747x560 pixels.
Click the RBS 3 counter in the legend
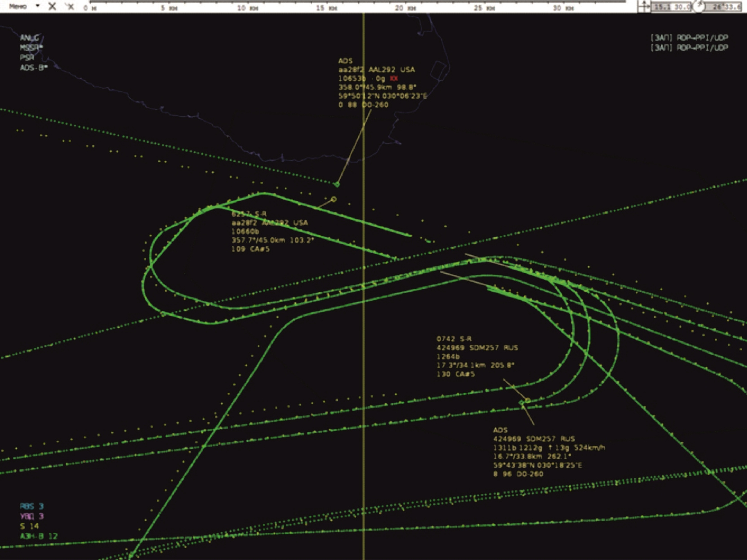coord(31,506)
